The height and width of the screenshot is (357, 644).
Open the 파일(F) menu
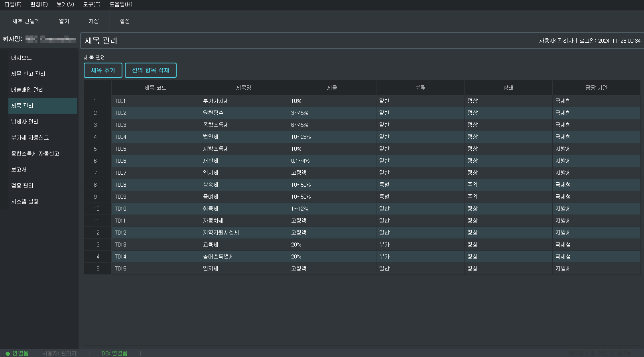click(x=13, y=4)
